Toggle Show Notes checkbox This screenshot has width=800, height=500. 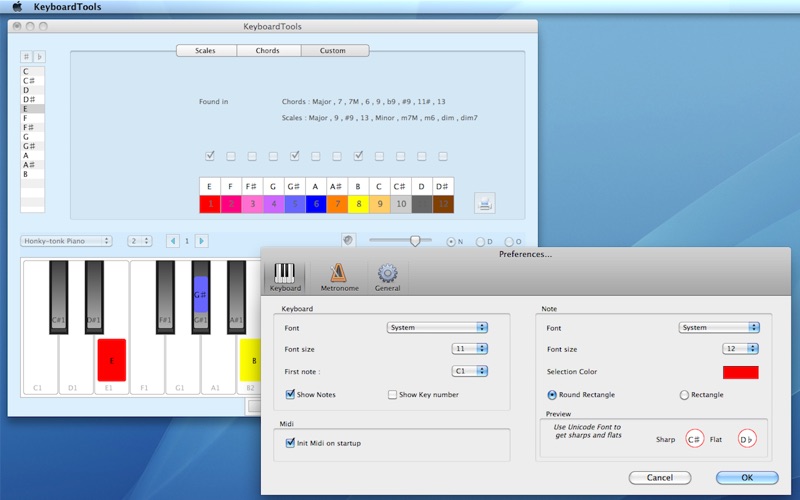pos(290,394)
